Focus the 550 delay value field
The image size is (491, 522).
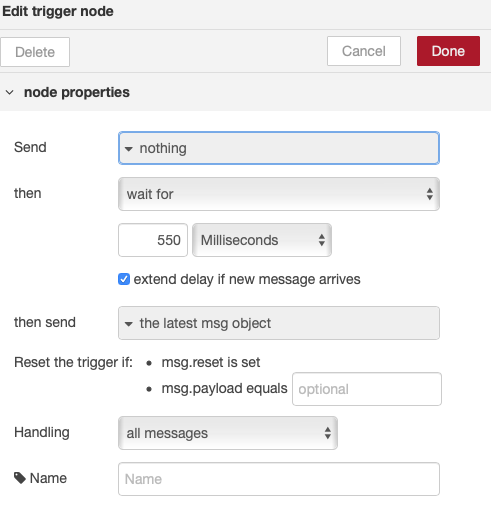click(153, 240)
